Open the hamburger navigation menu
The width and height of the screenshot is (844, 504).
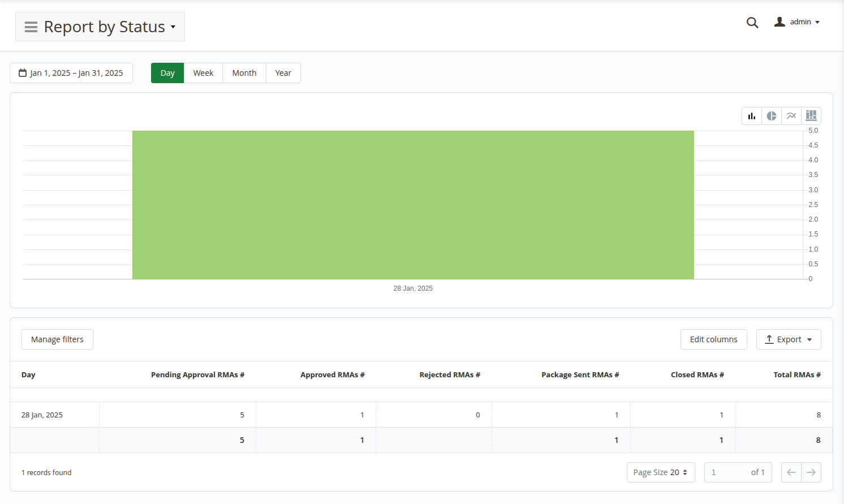click(31, 26)
